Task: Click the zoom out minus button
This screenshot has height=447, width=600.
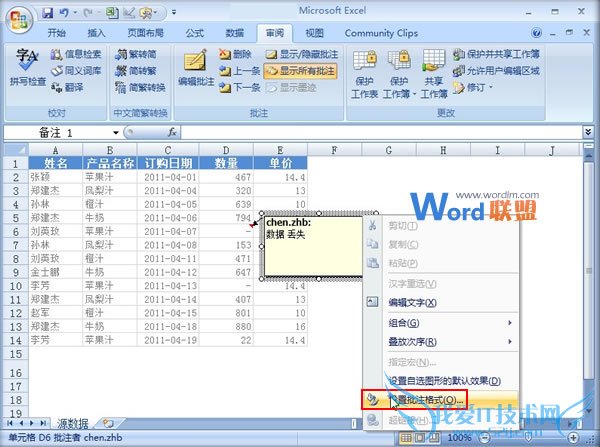Action: tap(484, 437)
